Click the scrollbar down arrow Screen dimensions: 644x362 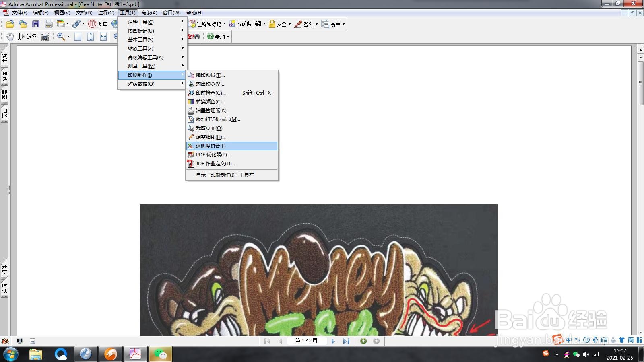(640, 332)
